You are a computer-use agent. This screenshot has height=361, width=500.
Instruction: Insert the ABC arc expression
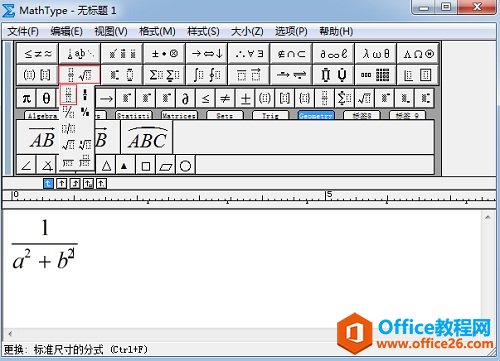(147, 137)
